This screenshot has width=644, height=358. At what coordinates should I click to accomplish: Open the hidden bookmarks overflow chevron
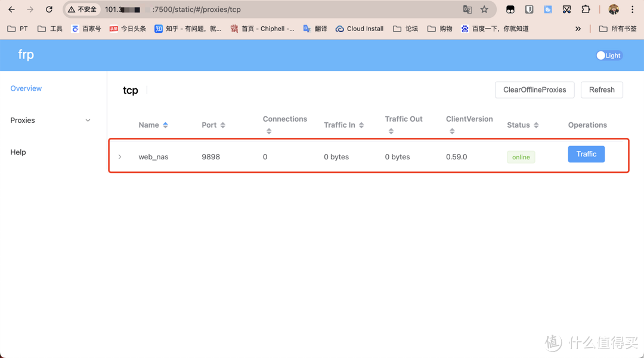pyautogui.click(x=577, y=28)
